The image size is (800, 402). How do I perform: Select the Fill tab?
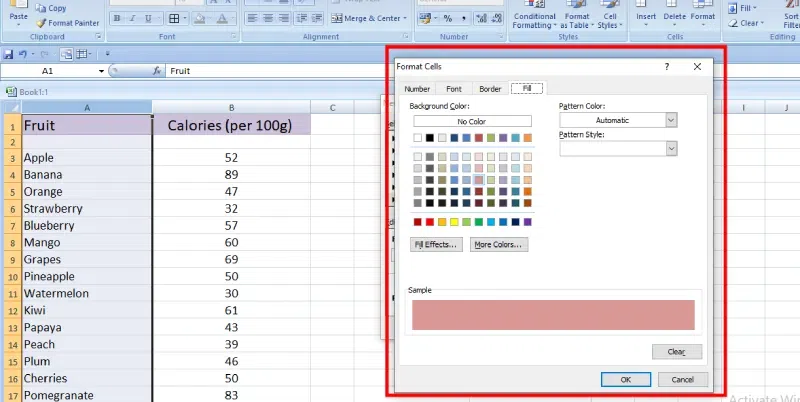(527, 88)
